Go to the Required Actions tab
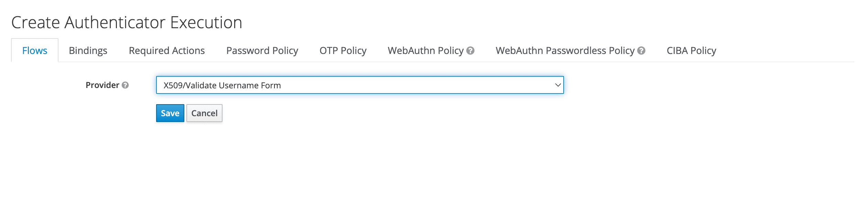Viewport: 868px width, 198px height. [167, 51]
